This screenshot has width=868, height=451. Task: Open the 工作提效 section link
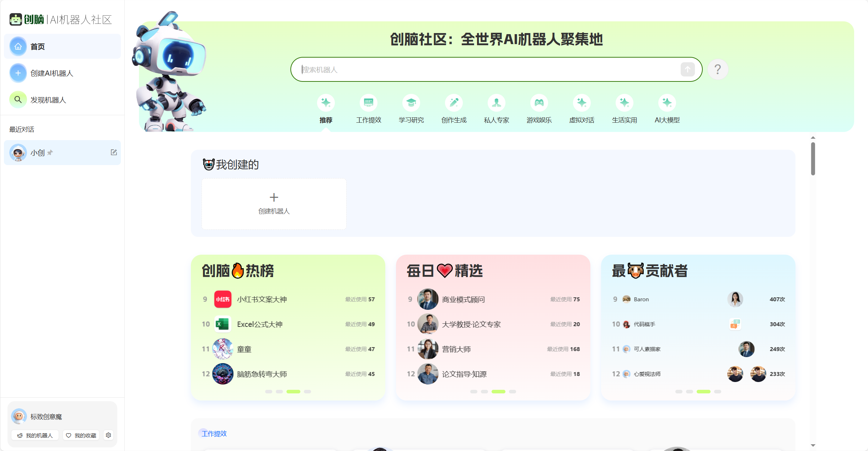pyautogui.click(x=213, y=434)
